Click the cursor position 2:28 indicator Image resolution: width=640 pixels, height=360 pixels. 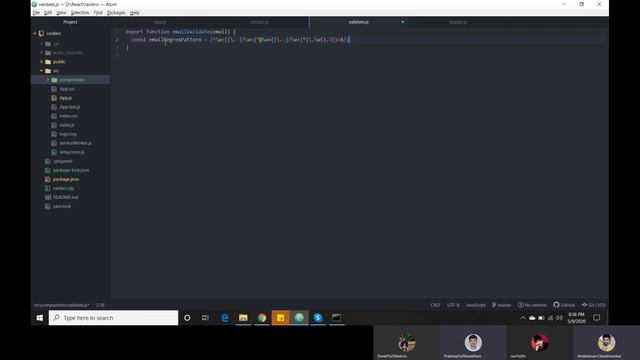(x=100, y=305)
